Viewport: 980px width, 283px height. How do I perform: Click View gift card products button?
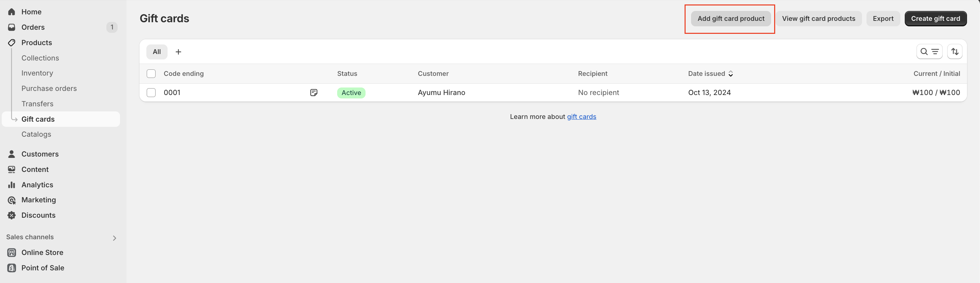818,19
